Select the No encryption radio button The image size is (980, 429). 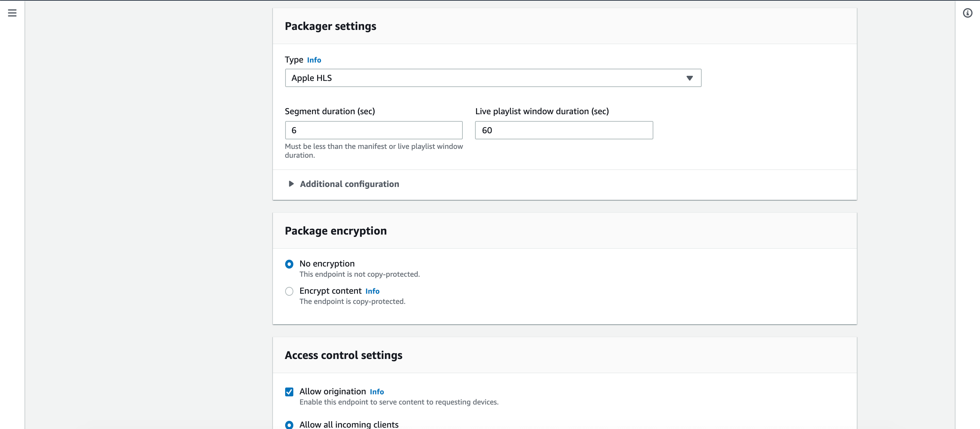[289, 264]
